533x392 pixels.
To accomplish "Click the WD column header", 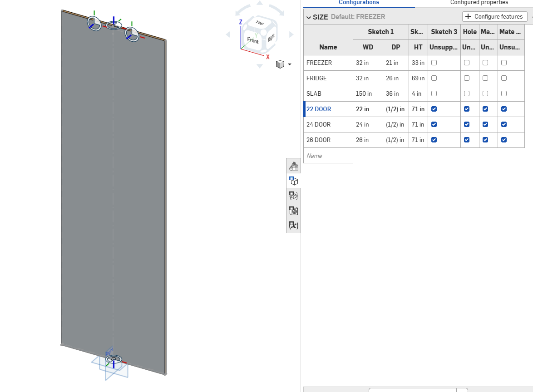I will point(368,47).
